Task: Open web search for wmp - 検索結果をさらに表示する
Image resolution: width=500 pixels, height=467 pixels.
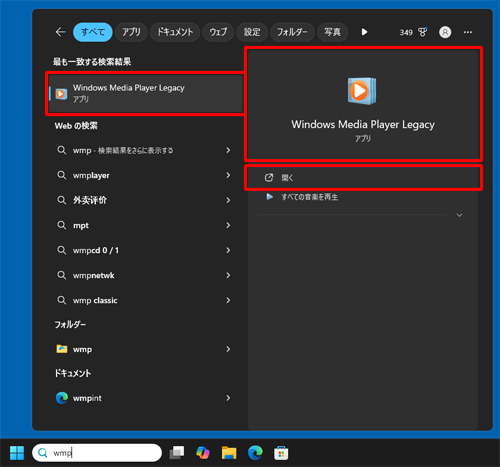Action: (123, 150)
